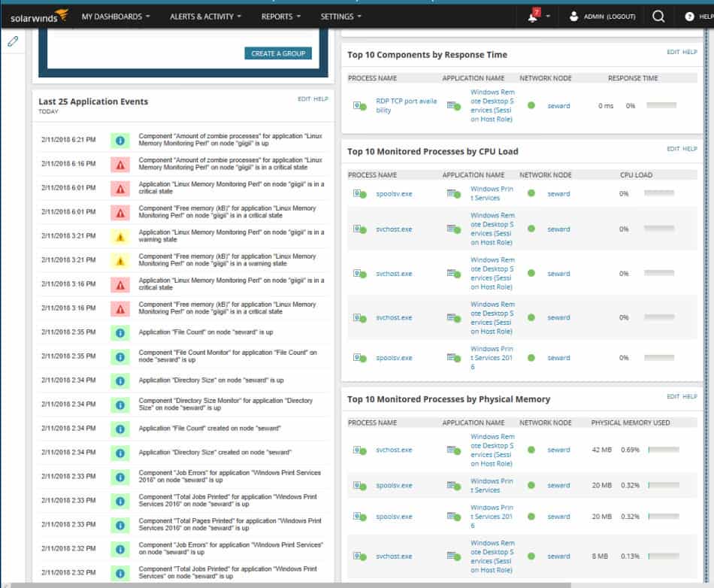Open the My Dashboards menu

point(116,17)
